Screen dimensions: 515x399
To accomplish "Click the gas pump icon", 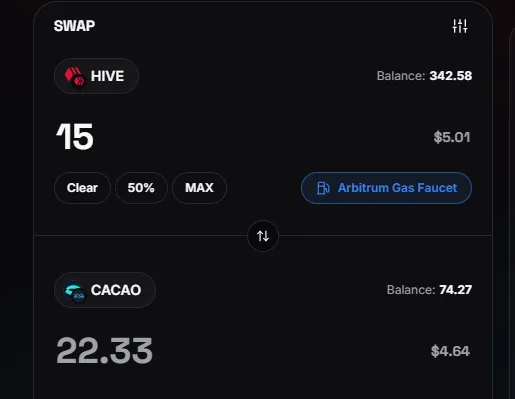I will tap(323, 188).
